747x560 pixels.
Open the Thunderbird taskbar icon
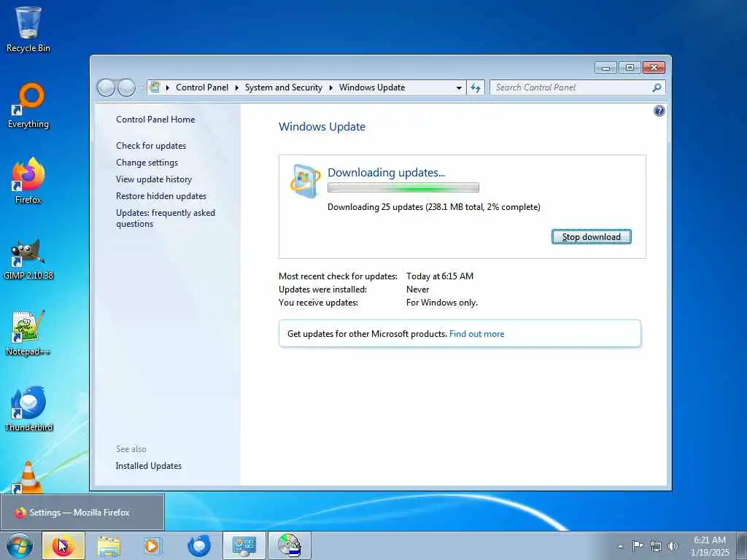(x=199, y=545)
